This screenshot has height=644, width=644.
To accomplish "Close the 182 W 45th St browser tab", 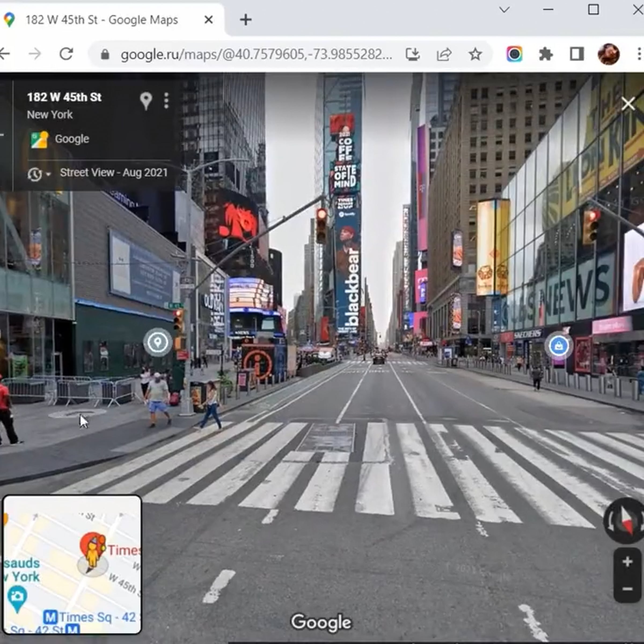I will (x=209, y=20).
